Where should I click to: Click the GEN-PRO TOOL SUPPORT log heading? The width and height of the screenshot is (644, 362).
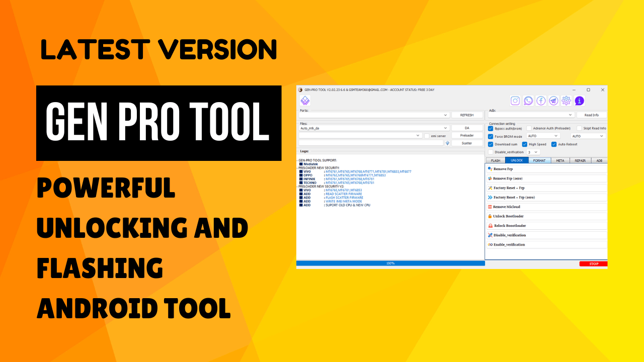coord(317,160)
